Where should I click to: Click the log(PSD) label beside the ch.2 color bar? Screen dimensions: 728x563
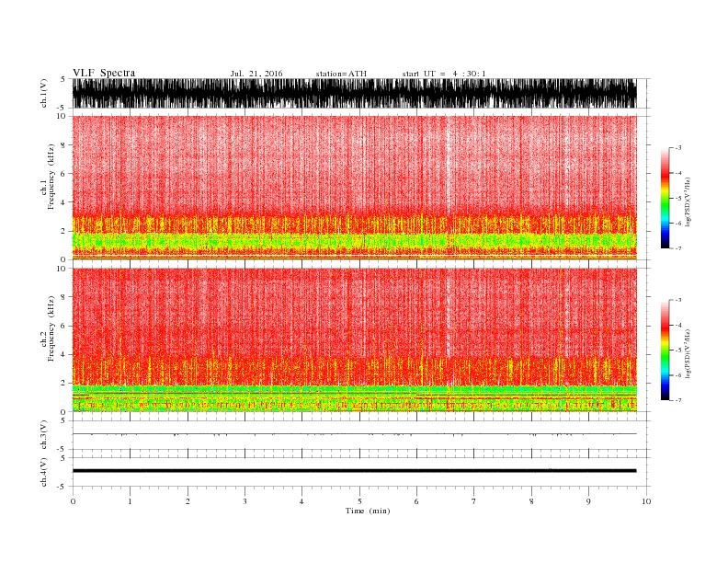(688, 354)
